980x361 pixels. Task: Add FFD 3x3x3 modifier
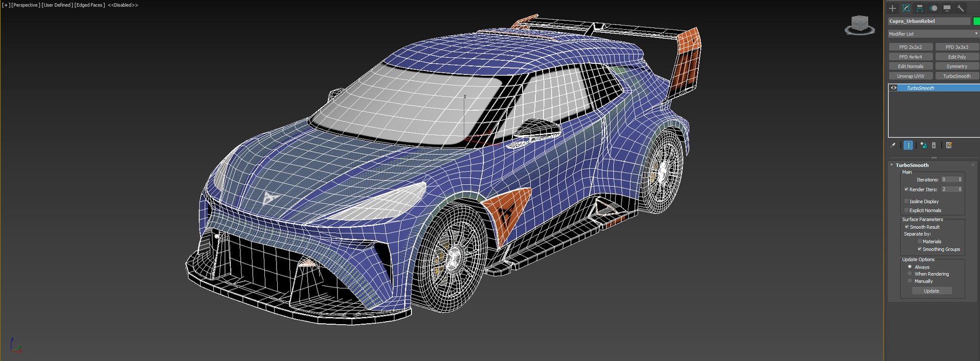tap(957, 47)
